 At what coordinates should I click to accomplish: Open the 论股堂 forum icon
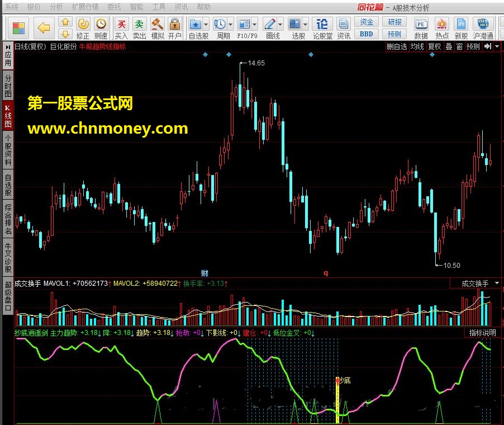point(322,29)
